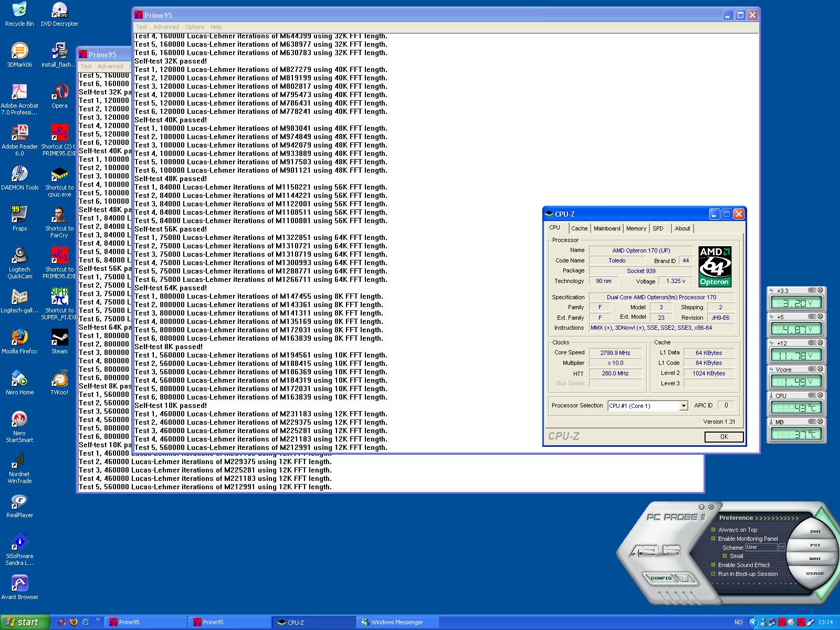Select the Logitech QuickCam icon
Image resolution: width=840 pixels, height=630 pixels.
19,264
